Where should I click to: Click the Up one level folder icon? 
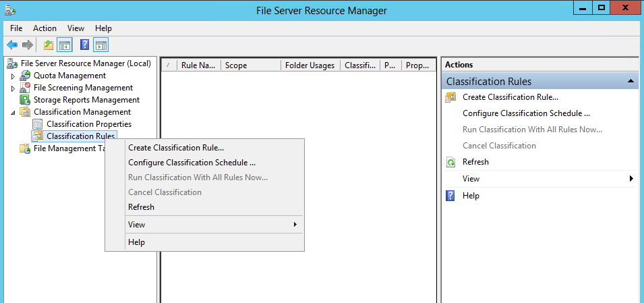coord(48,45)
